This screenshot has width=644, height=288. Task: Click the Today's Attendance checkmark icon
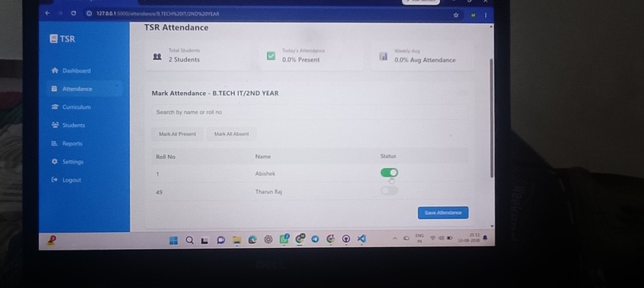(271, 55)
